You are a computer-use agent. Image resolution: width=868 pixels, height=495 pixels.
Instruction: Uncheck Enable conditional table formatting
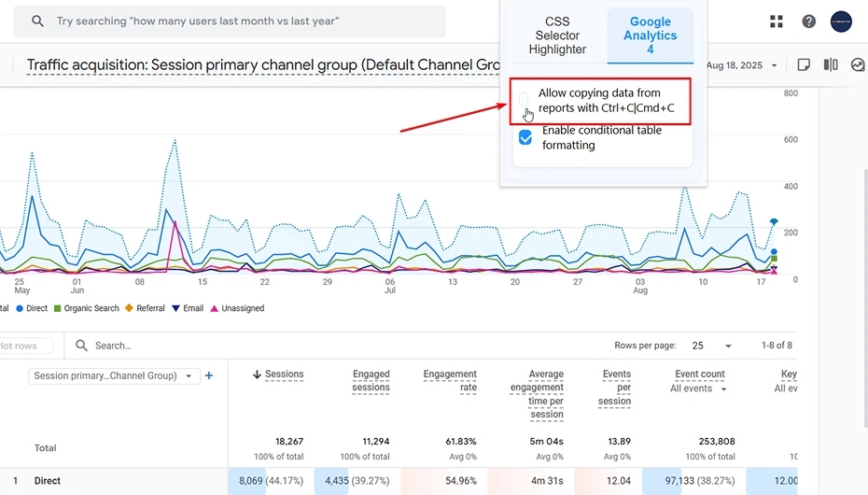pyautogui.click(x=525, y=136)
